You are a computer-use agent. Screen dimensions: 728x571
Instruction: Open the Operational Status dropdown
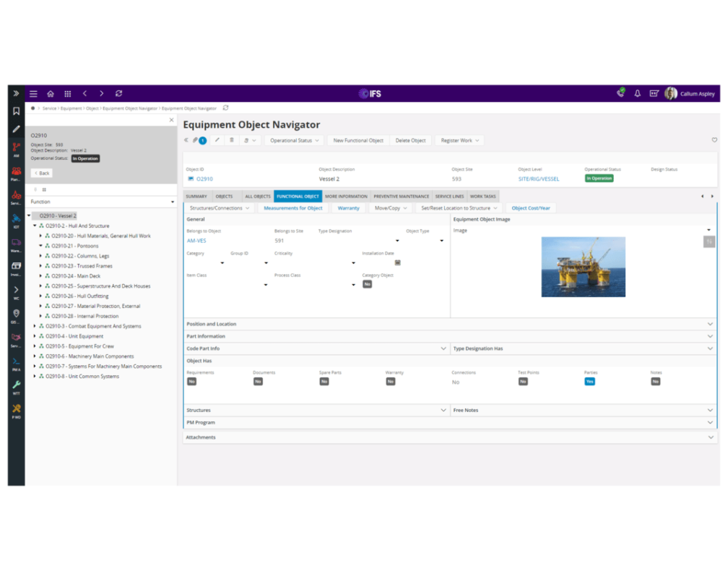pyautogui.click(x=295, y=139)
